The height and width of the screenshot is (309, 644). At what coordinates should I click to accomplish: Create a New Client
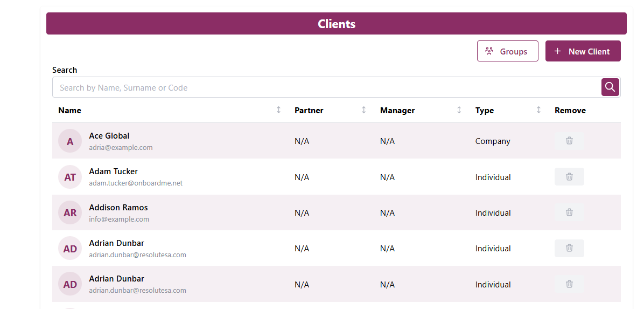(x=583, y=51)
